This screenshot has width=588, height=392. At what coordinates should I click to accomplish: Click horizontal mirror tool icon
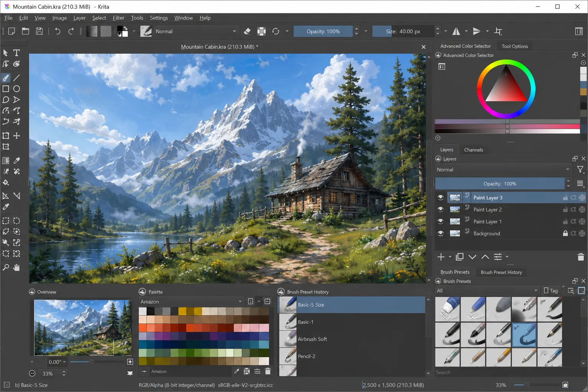coord(456,31)
